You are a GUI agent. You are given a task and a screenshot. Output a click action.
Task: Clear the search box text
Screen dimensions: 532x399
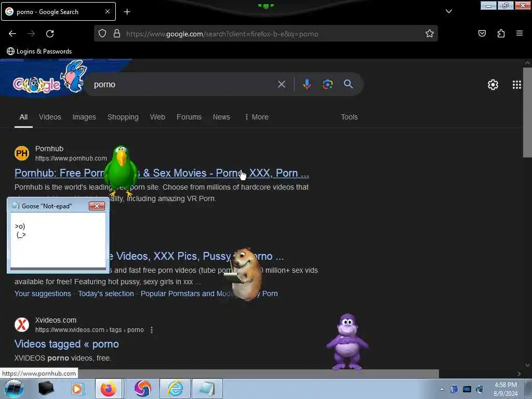(282, 84)
